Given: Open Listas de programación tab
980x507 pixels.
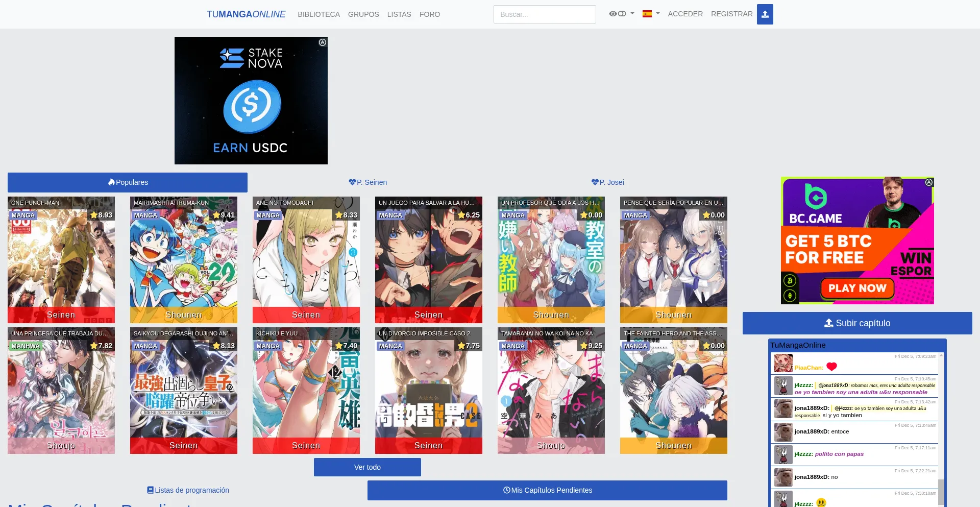Looking at the screenshot, I should tap(188, 490).
